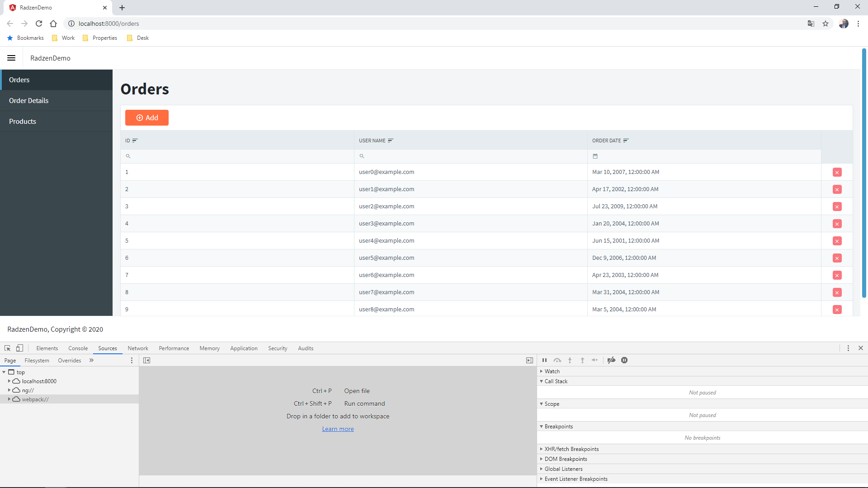Image resolution: width=868 pixels, height=488 pixels.
Task: Delete order row for user0@example.com
Action: (x=837, y=172)
